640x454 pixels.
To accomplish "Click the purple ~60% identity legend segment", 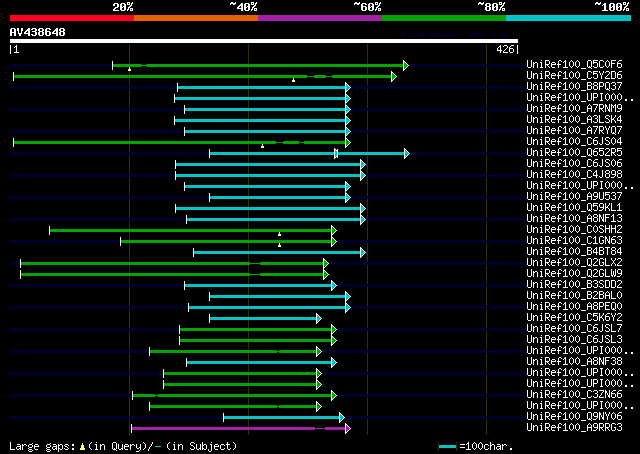I will [320, 18].
